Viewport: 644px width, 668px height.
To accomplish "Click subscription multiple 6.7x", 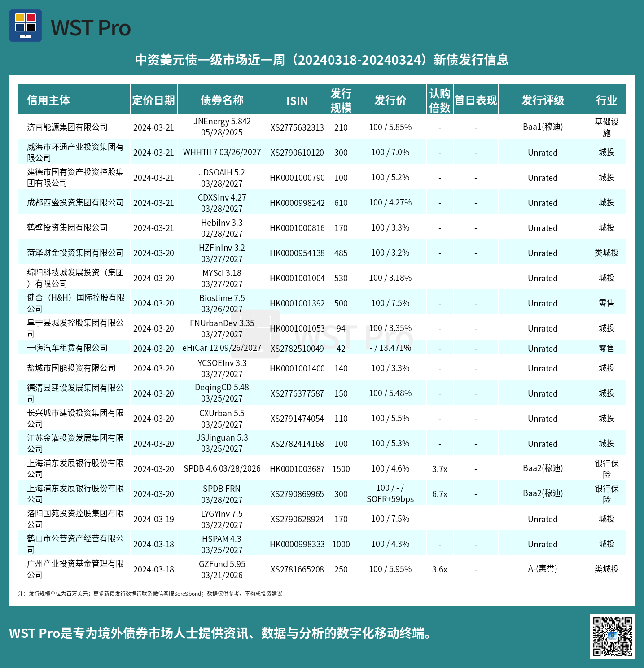I will tap(440, 494).
